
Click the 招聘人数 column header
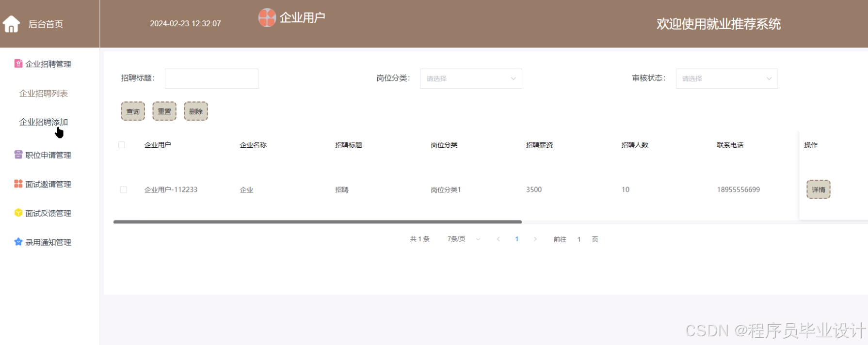[x=635, y=145]
